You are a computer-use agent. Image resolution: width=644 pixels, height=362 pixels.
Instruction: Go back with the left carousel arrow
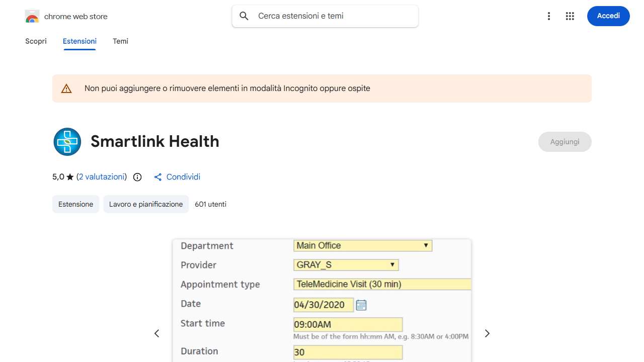pos(157,333)
